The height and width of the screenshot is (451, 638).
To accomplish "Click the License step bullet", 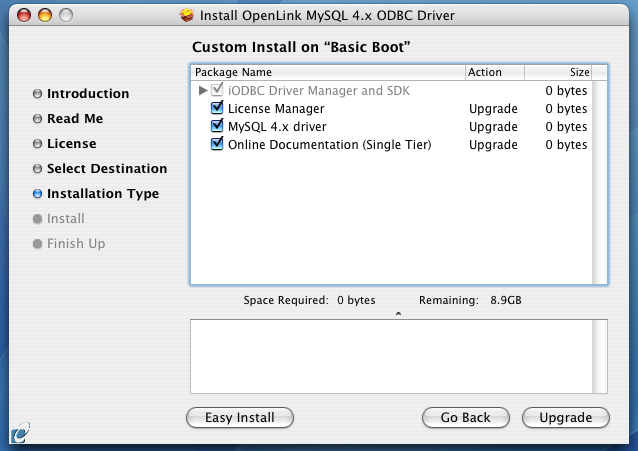I will pos(37,144).
